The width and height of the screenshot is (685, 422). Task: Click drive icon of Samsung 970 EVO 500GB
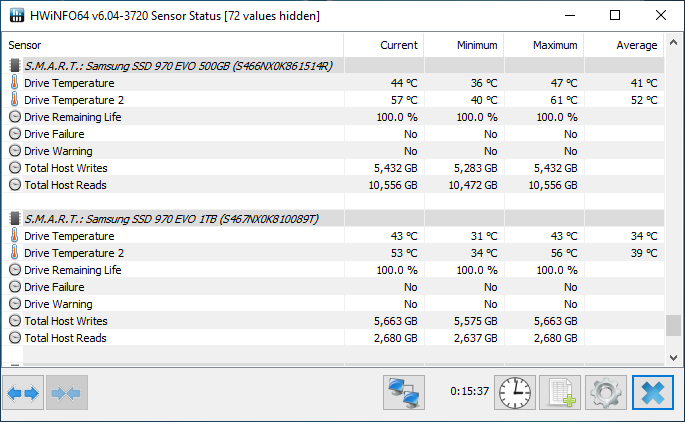[x=15, y=66]
